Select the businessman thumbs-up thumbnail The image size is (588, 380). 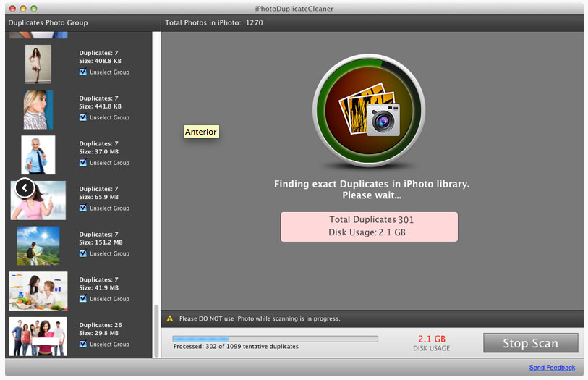point(38,155)
